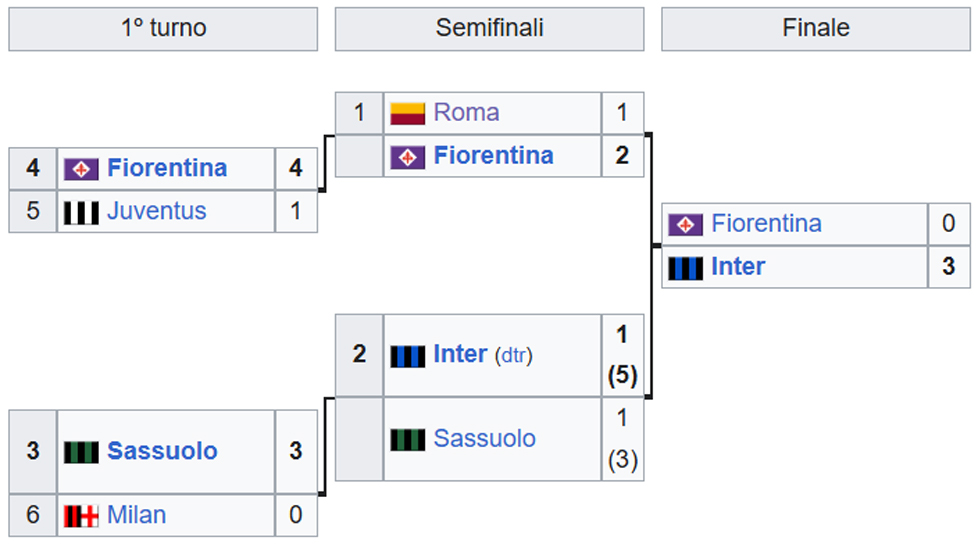The image size is (978, 544).
Task: Click Sassuolo flag icon in semifinals
Action: [x=407, y=440]
